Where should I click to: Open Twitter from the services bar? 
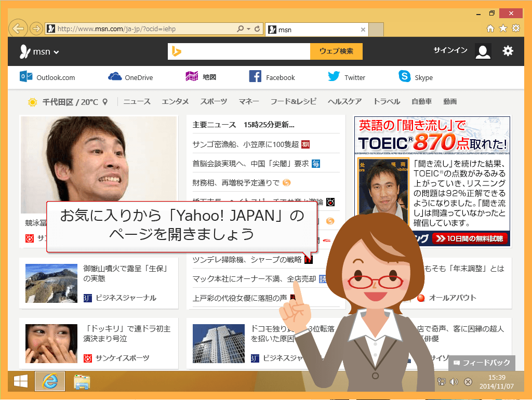click(345, 76)
